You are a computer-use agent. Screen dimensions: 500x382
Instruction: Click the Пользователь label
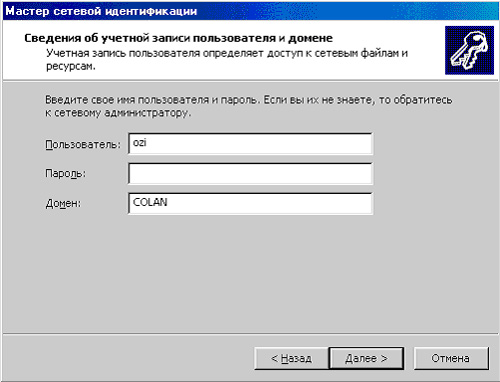[83, 144]
